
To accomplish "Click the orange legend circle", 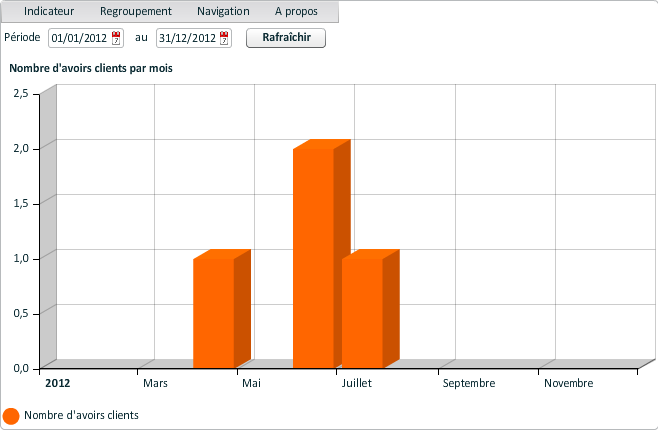I will click(x=11, y=416).
